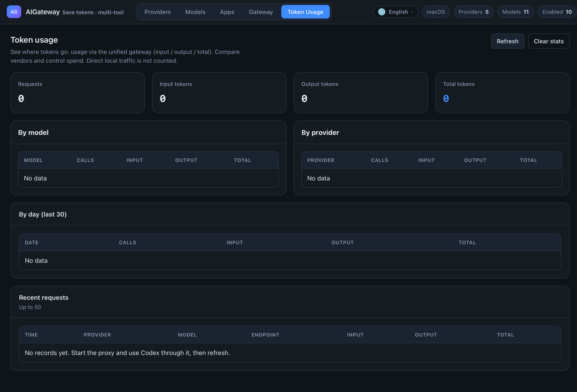Viewport: 577px width, 392px height.
Task: Refresh the token usage stats
Action: point(508,41)
